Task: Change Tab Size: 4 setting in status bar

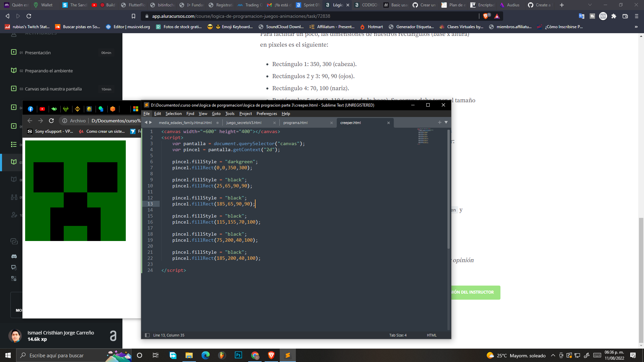Action: click(398, 335)
